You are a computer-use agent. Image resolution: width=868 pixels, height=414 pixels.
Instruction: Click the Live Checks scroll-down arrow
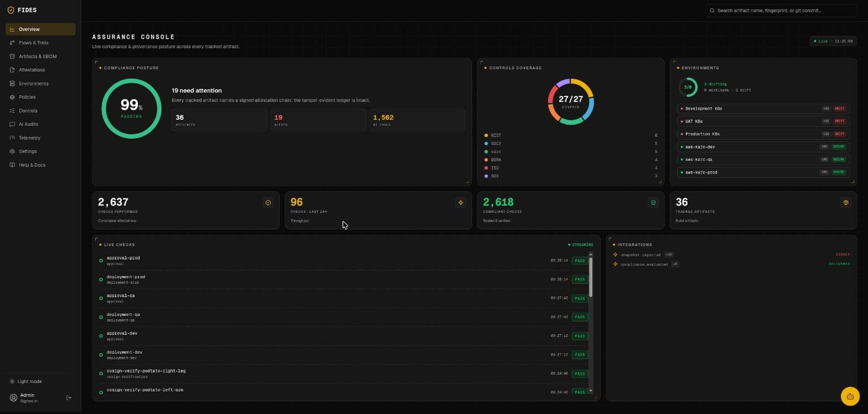point(591,391)
